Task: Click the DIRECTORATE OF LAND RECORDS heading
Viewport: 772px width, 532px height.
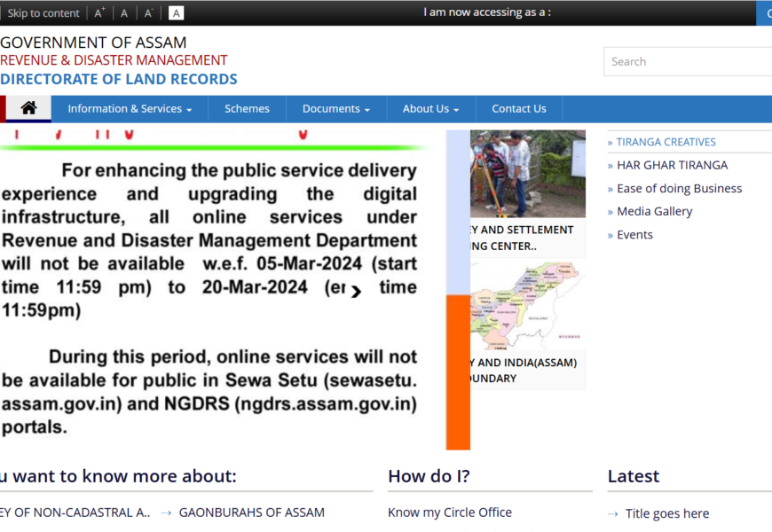Action: (x=119, y=79)
